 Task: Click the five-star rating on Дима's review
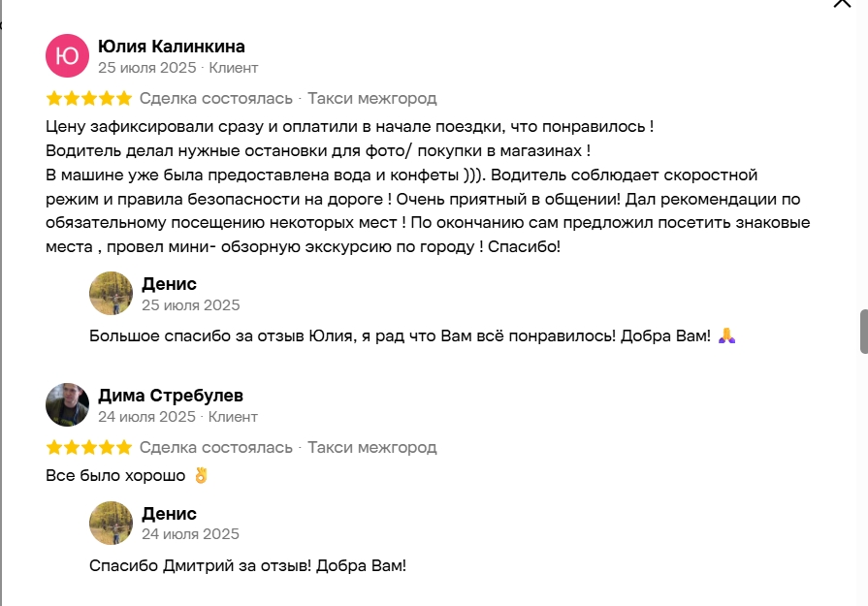pyautogui.click(x=89, y=447)
